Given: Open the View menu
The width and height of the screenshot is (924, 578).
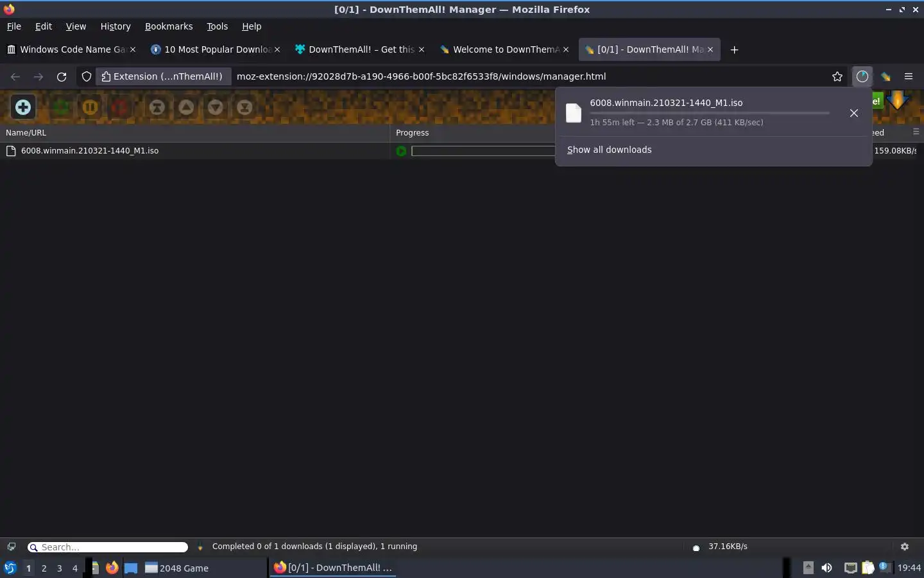Looking at the screenshot, I should (x=76, y=26).
